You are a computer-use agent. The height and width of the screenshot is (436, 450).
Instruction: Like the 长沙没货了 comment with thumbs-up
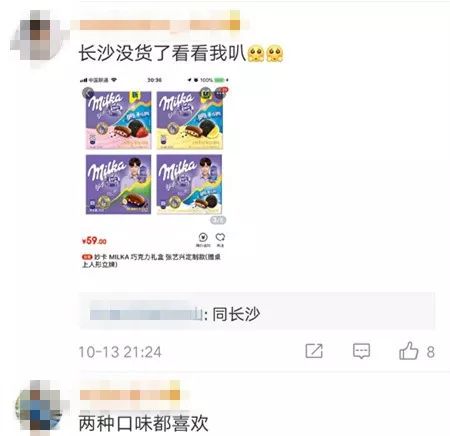[x=409, y=351]
